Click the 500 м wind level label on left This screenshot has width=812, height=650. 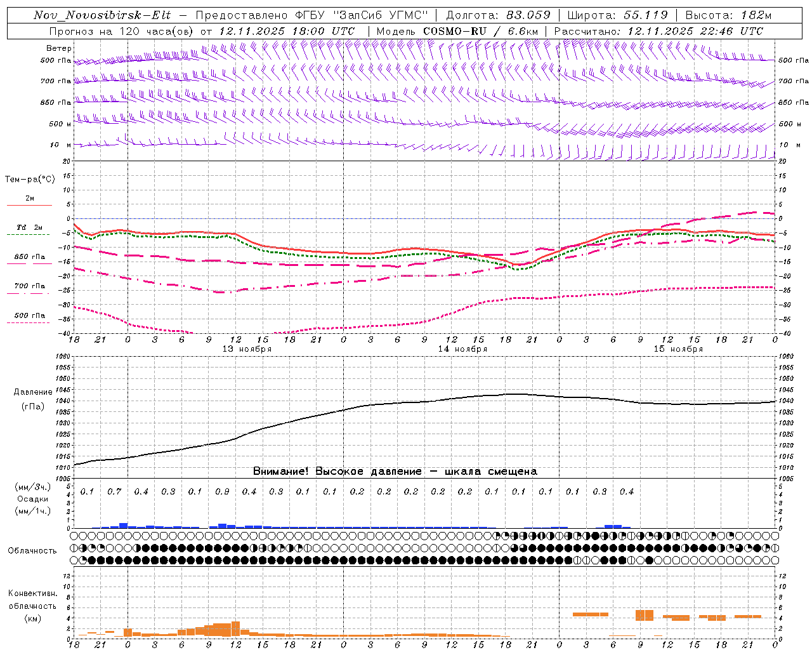pyautogui.click(x=60, y=124)
